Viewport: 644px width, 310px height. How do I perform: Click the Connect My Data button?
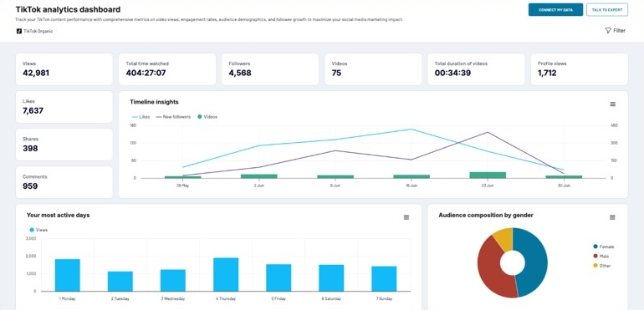555,10
